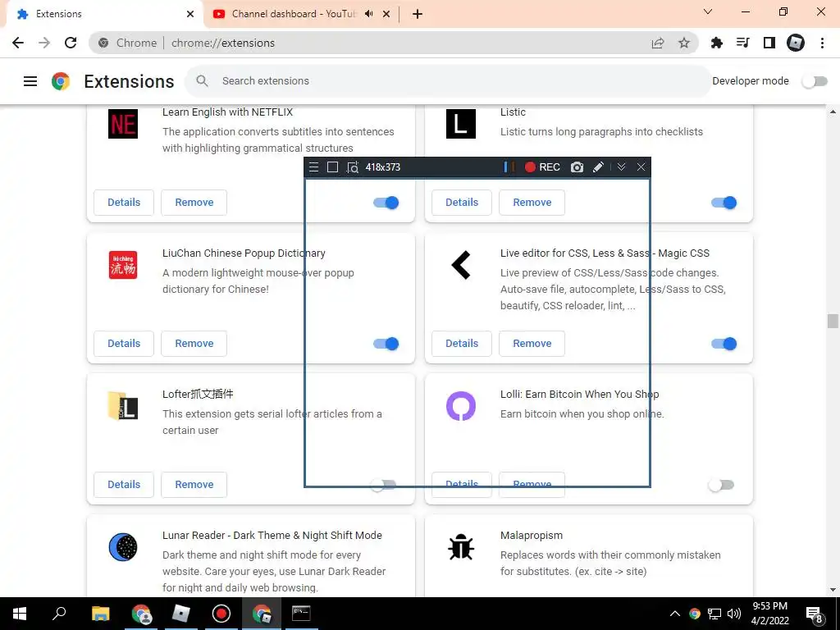Select full-screen region icon in recorder bar
This screenshot has height=630, width=840.
point(333,167)
